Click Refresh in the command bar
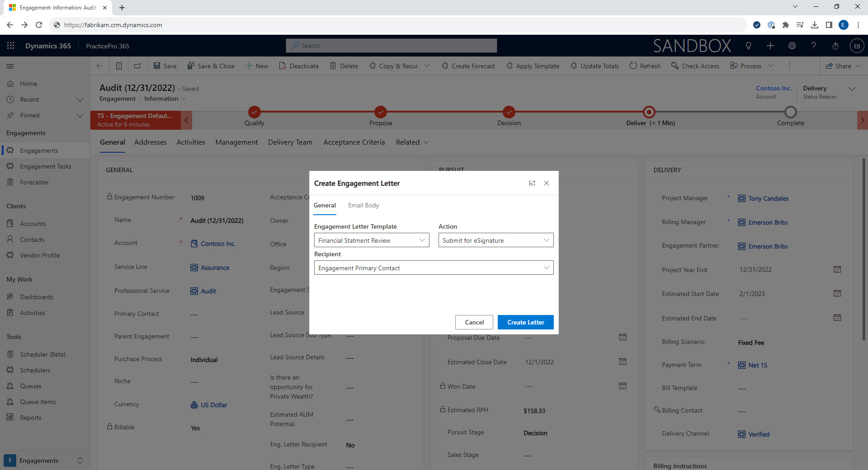The image size is (868, 470). [x=645, y=66]
